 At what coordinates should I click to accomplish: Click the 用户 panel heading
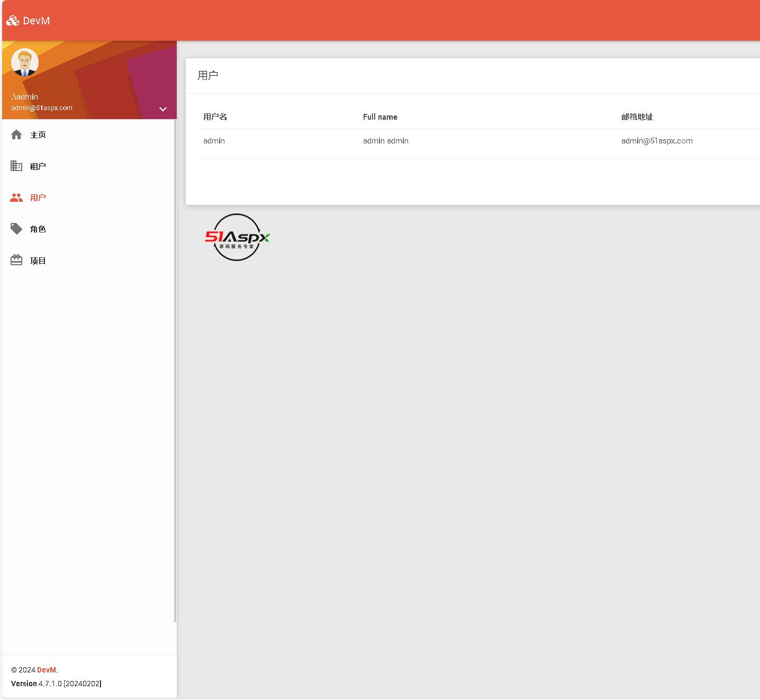[208, 75]
